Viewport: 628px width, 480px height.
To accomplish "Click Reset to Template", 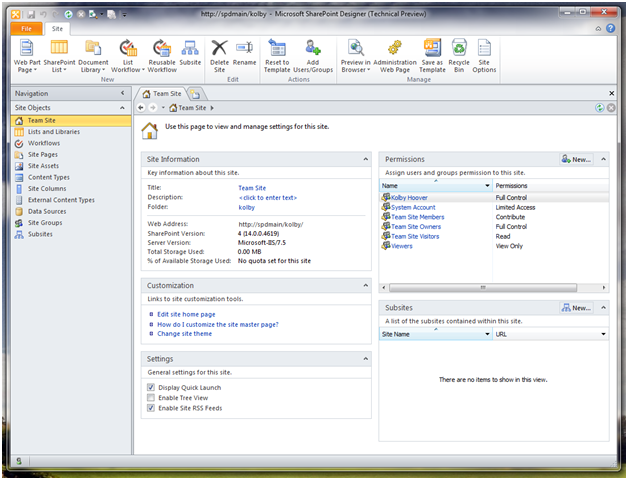I will [277, 56].
